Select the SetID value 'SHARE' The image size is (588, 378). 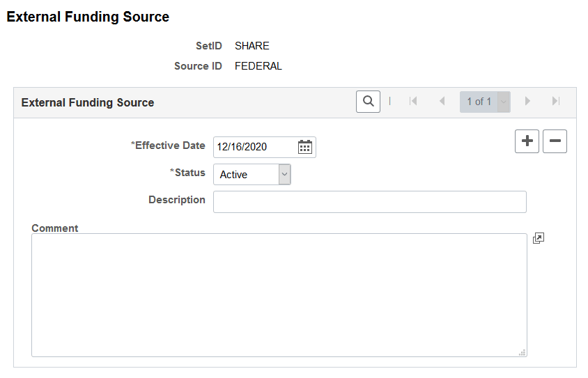tap(252, 46)
